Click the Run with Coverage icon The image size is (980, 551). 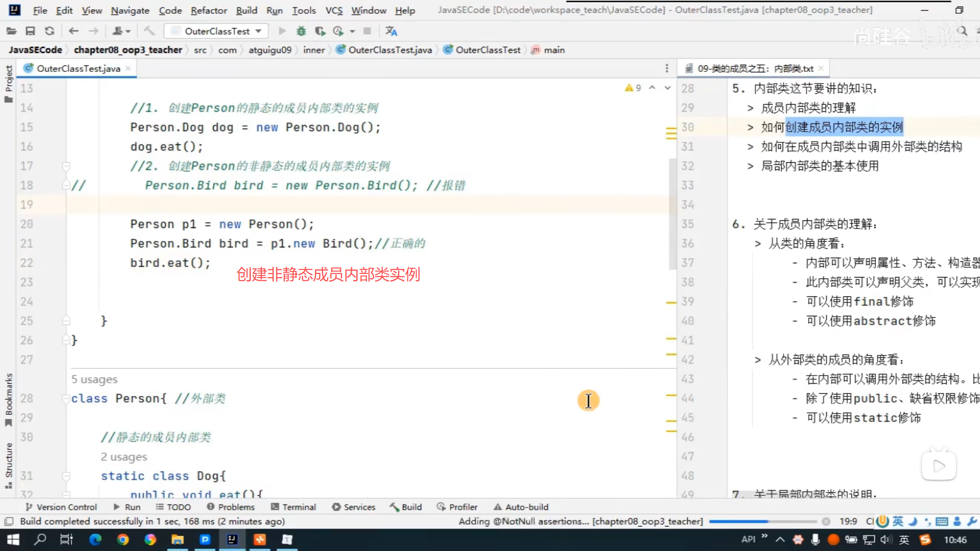pos(320,31)
